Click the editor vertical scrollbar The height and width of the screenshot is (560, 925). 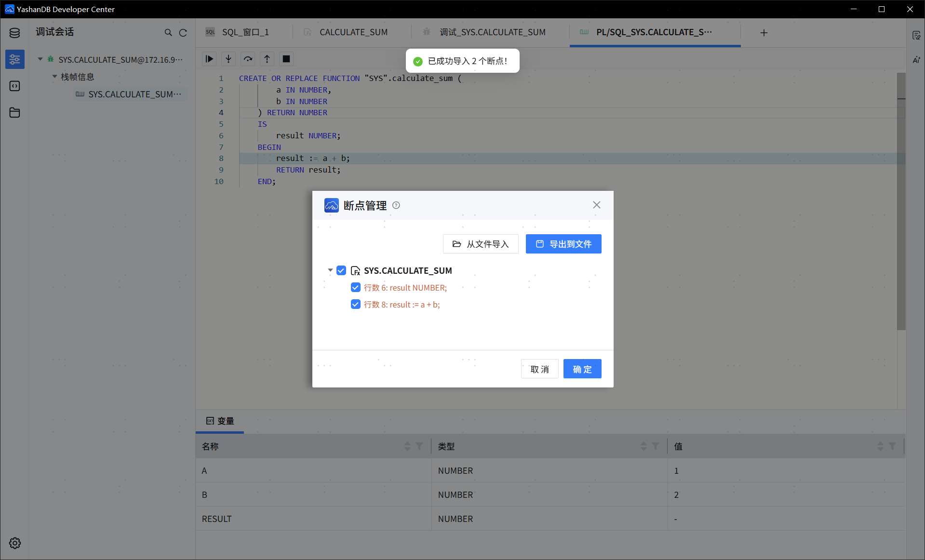901,202
